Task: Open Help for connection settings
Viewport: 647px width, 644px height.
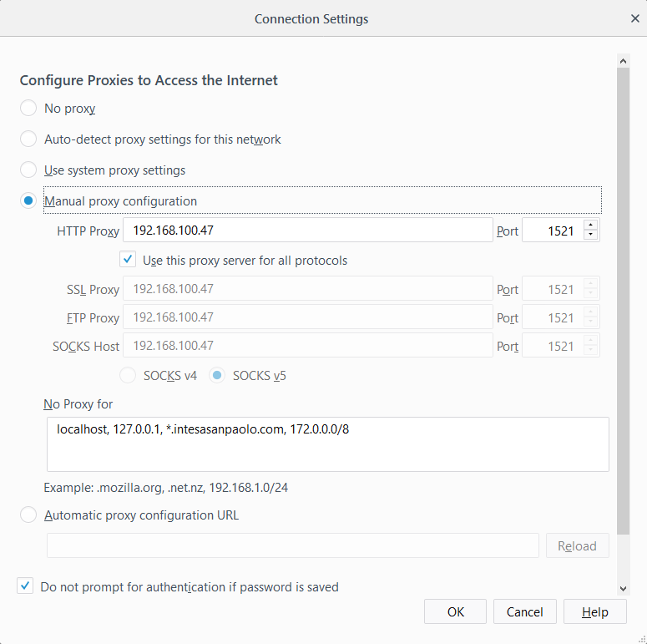Action: click(x=594, y=611)
